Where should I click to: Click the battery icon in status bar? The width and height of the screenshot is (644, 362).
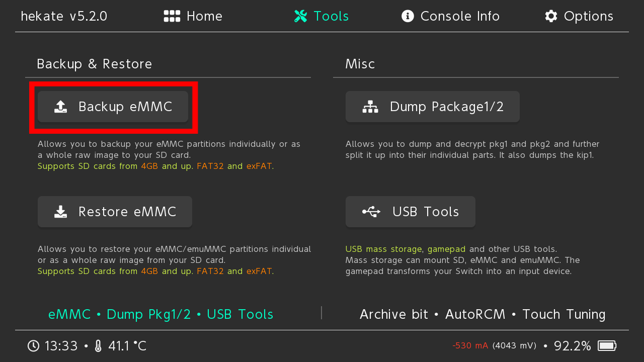[x=607, y=346]
